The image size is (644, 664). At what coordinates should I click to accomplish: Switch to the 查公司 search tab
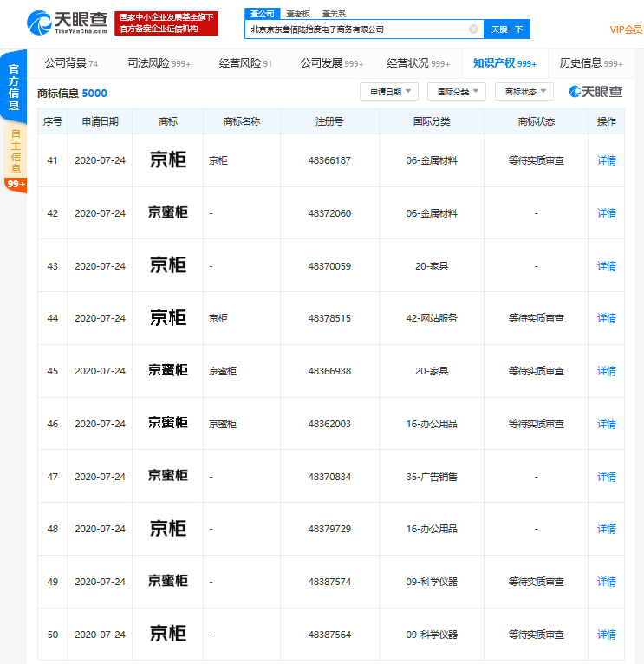[x=262, y=14]
